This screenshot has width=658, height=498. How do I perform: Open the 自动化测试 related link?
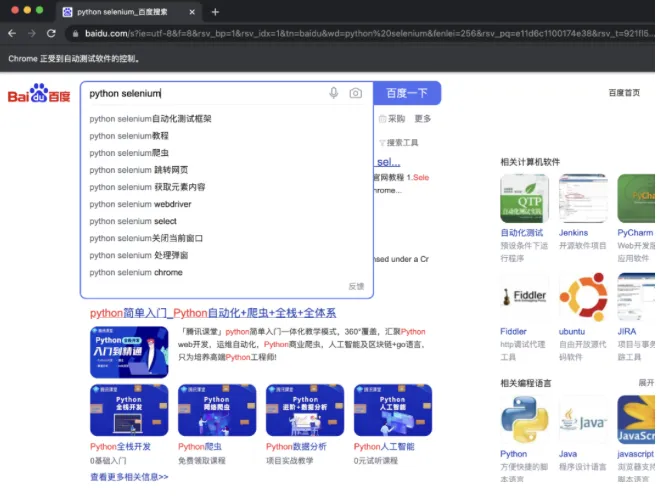pos(522,233)
